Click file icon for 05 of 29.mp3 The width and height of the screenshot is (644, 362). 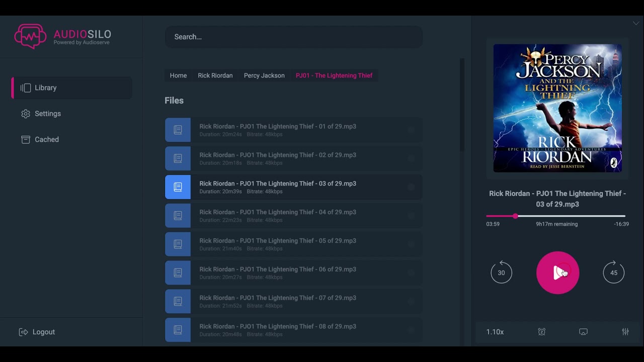[x=178, y=244]
